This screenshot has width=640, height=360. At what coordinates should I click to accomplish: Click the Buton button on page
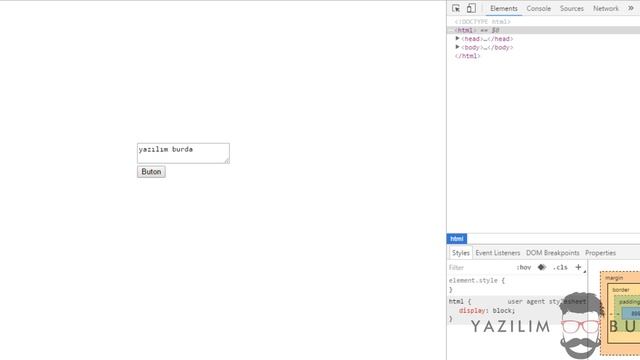click(x=151, y=172)
